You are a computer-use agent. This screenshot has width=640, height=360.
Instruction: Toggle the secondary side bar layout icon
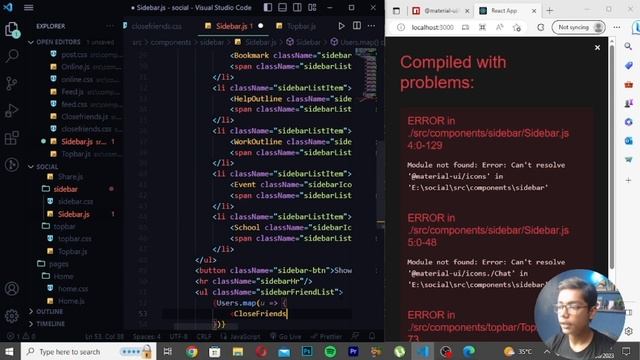click(297, 7)
